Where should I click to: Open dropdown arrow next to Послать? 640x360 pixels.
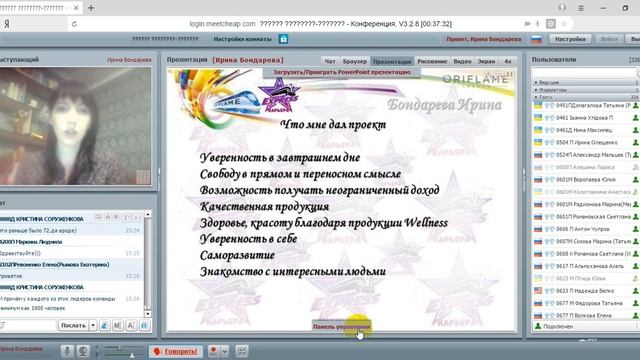pyautogui.click(x=93, y=325)
